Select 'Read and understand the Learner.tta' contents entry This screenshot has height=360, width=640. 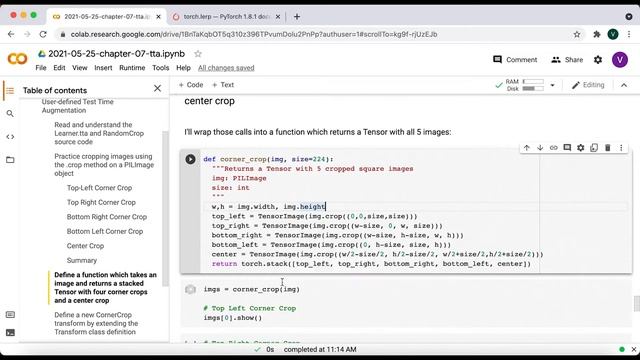click(99, 133)
